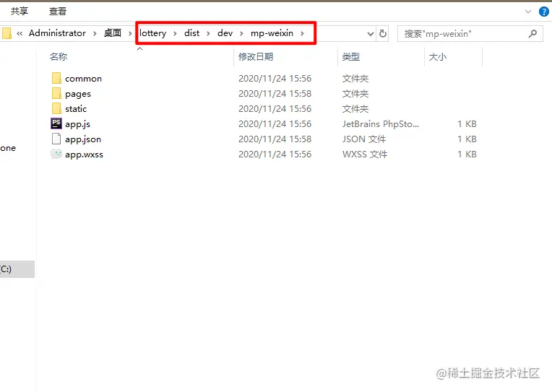Viewport: 552px width, 392px height.
Task: Open the 查看 ribbon tab
Action: pyautogui.click(x=57, y=12)
